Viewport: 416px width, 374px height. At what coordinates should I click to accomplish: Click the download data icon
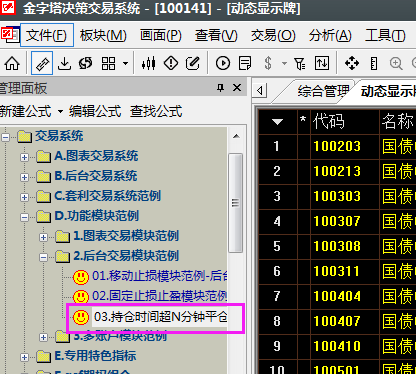[x=64, y=63]
